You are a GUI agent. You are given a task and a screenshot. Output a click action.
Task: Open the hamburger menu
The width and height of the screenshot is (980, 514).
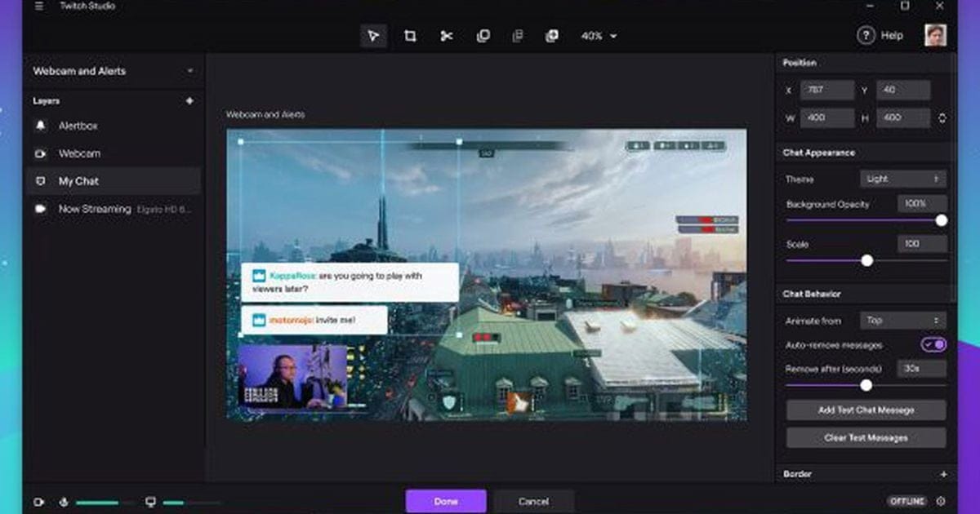(x=39, y=7)
